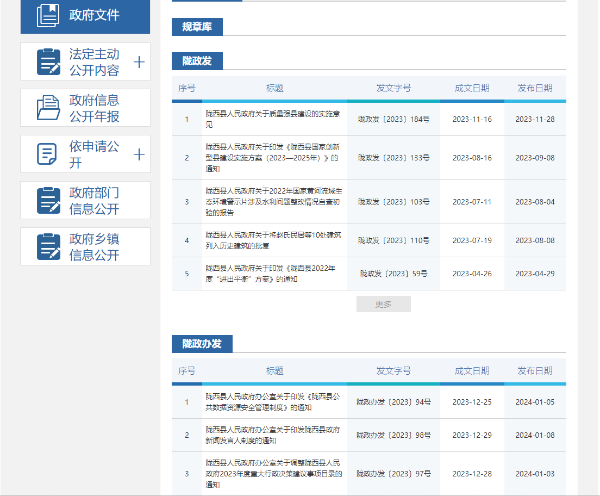The height and width of the screenshot is (496, 600).
Task: Click the clipboard icon beside 政府部门信息公开
Action: click(48, 200)
